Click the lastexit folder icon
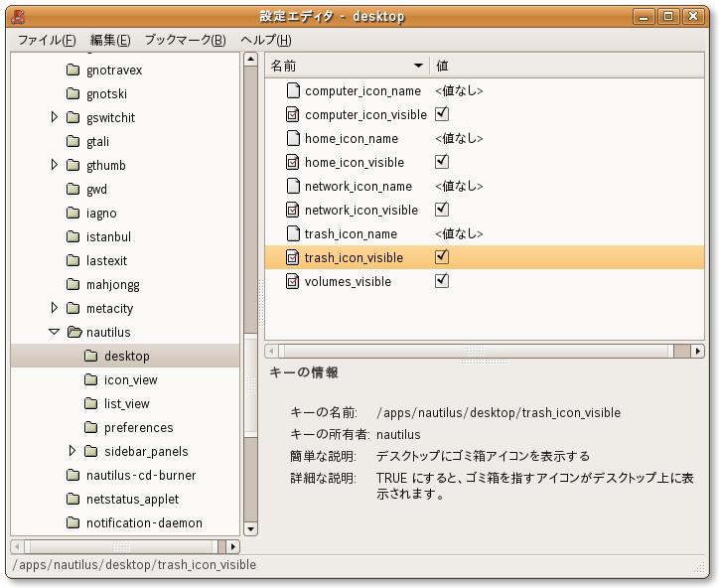Screen dimensions: 719x588 tap(72, 260)
